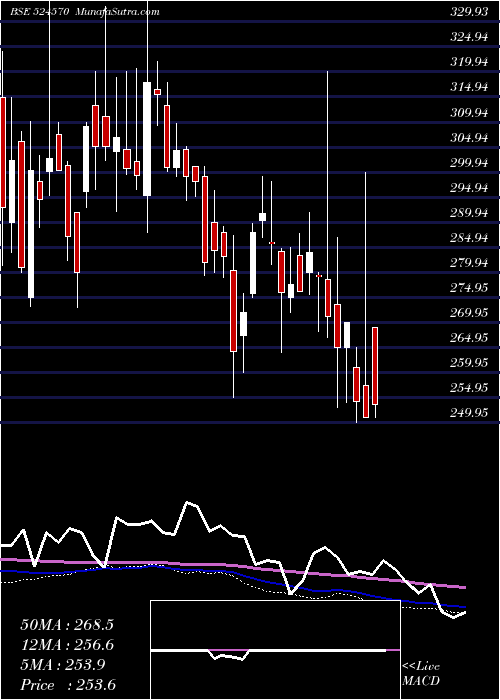500x700 pixels.
Task: Select the 304.94 price axis label
Action: pos(469,138)
